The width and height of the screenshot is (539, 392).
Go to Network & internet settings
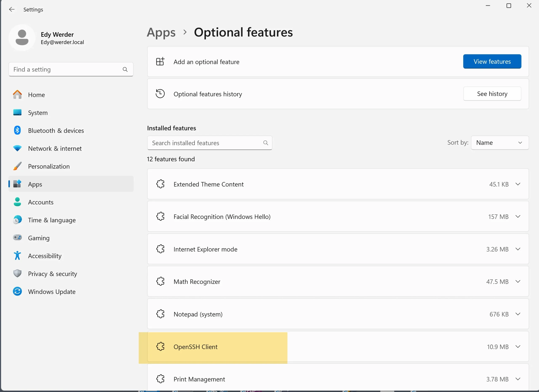click(x=55, y=148)
